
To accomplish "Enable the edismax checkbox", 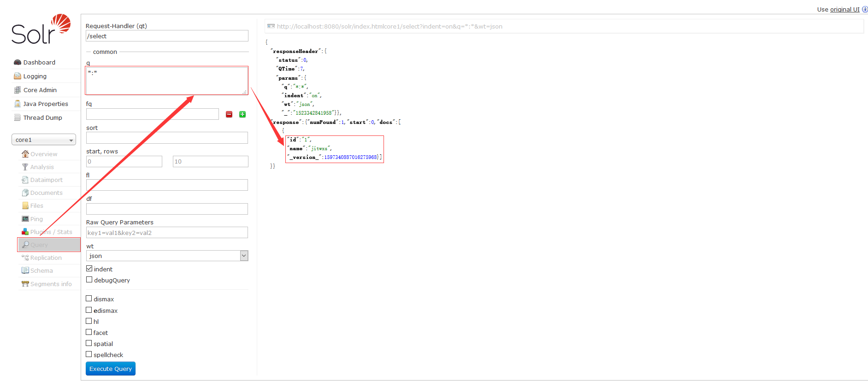I will [x=89, y=310].
